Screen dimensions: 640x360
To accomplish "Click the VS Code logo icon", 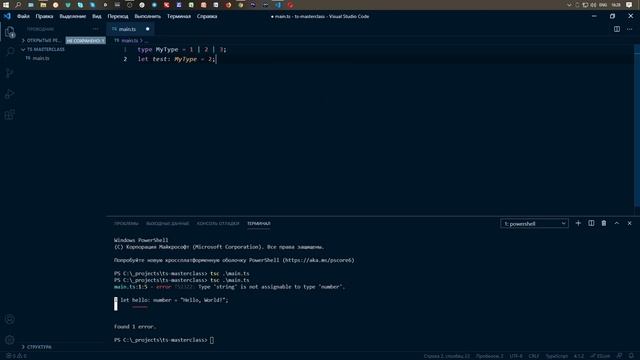I will tap(7, 16).
